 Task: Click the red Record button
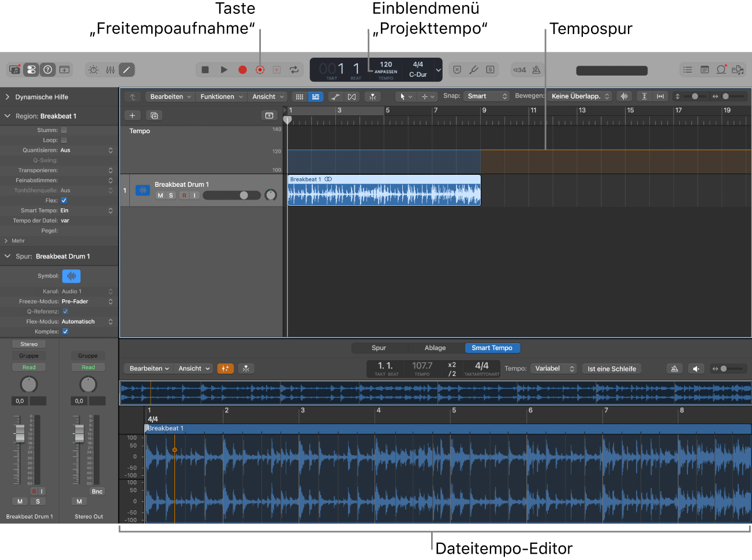pyautogui.click(x=242, y=70)
